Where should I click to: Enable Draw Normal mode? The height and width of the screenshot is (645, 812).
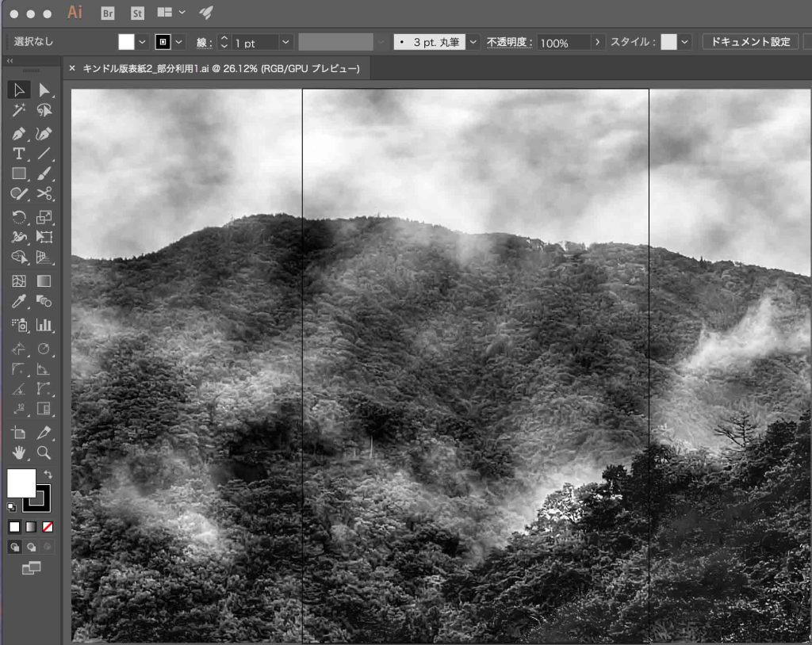[14, 548]
